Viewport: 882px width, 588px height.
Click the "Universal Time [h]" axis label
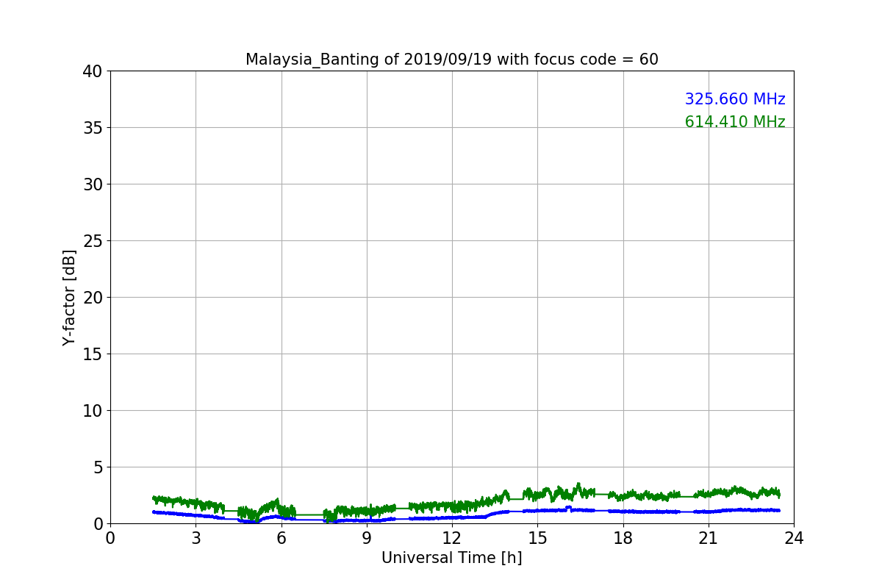pos(452,558)
